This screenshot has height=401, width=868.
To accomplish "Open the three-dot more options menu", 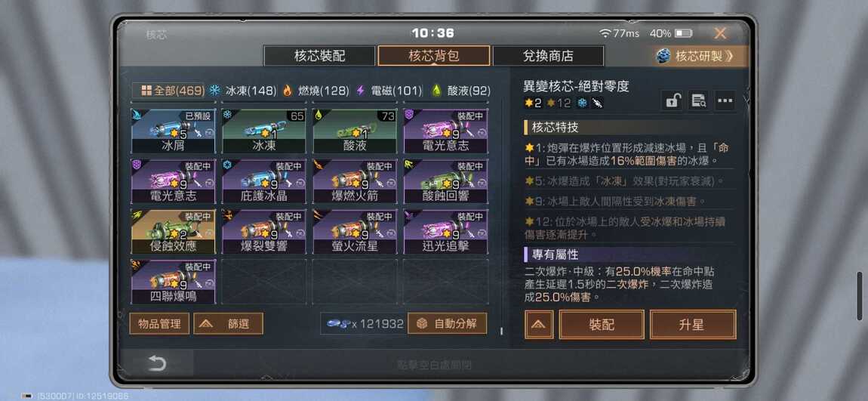I will 725,101.
